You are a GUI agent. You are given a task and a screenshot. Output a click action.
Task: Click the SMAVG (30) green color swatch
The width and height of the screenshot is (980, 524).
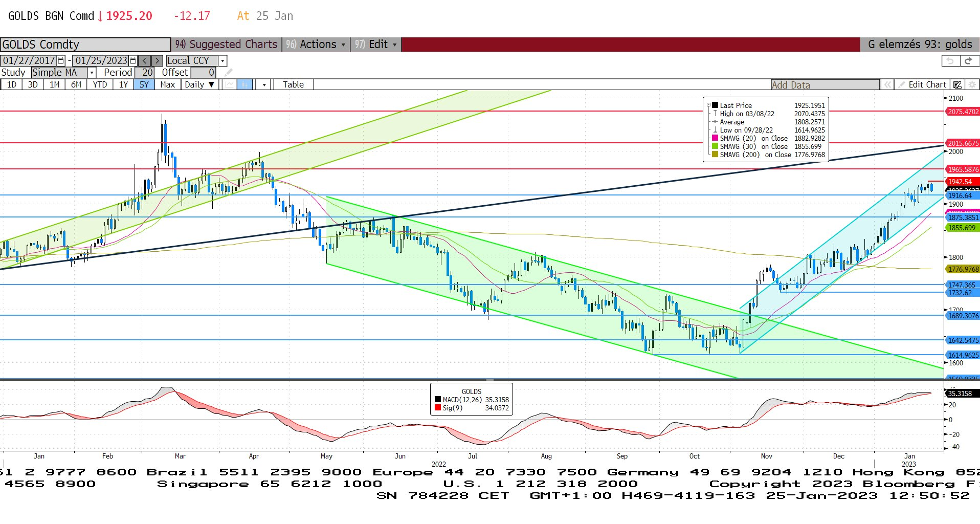tap(715, 146)
